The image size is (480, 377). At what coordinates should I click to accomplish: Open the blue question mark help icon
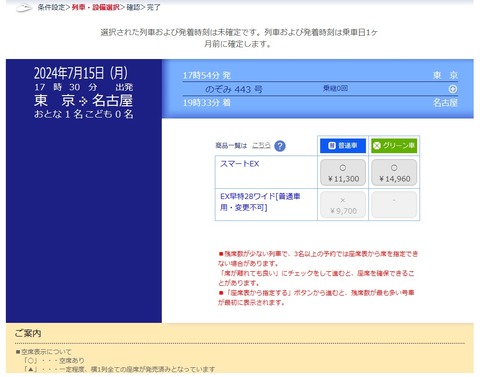coord(280,146)
